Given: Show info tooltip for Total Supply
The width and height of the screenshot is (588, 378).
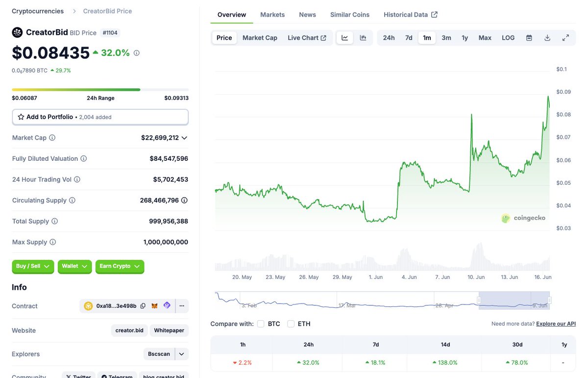Looking at the screenshot, I should (x=55, y=221).
